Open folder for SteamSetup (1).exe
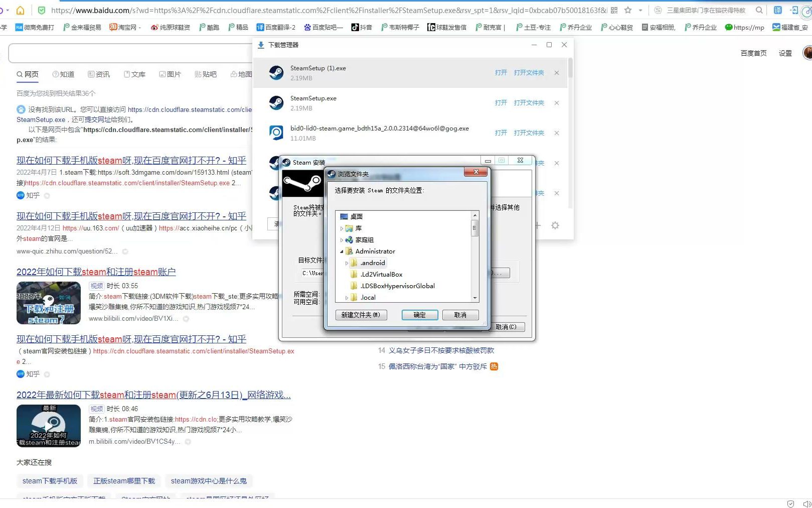This screenshot has height=508, width=812. click(x=529, y=73)
